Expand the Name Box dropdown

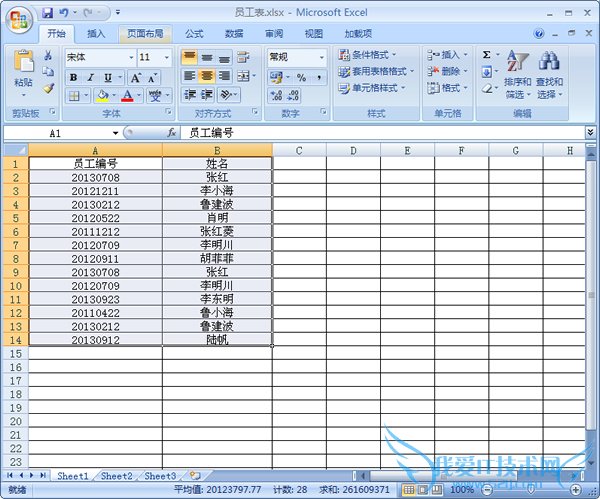click(x=115, y=133)
